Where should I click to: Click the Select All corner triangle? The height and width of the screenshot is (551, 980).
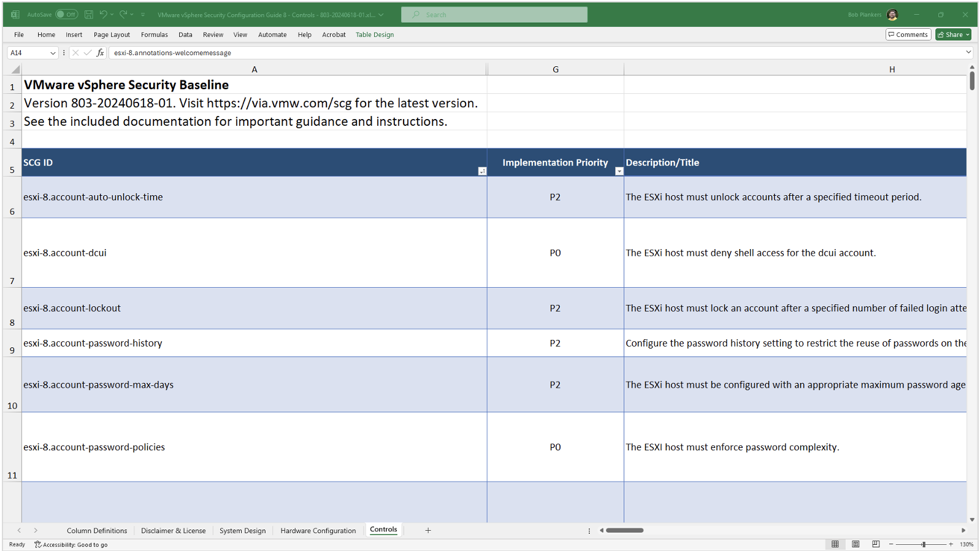15,69
